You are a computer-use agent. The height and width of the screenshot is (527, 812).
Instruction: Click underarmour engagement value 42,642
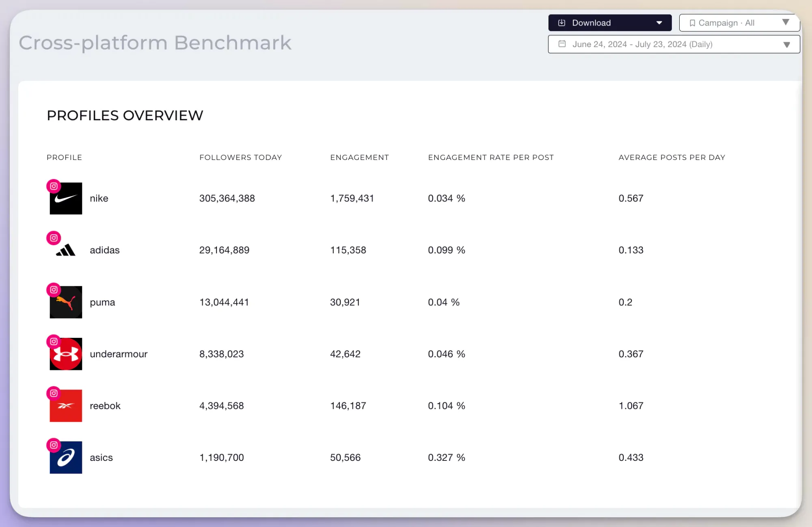[x=345, y=354]
